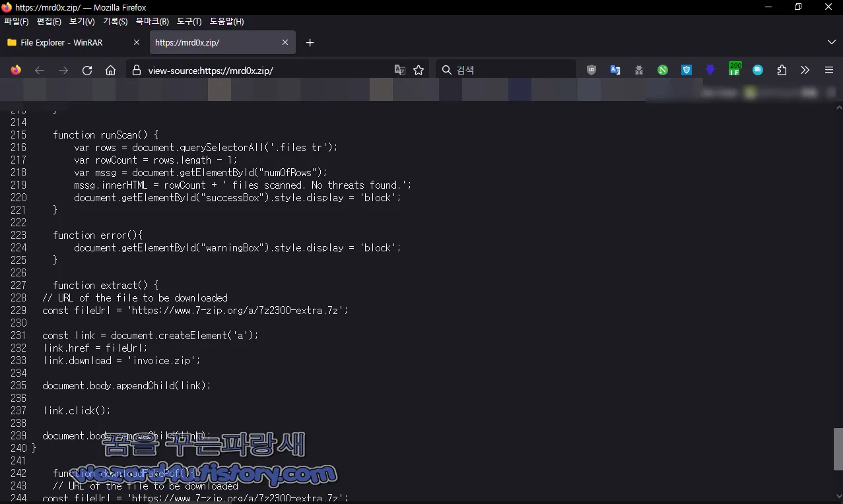This screenshot has width=843, height=504.
Task: Open a new tab with plus button
Action: pos(310,42)
